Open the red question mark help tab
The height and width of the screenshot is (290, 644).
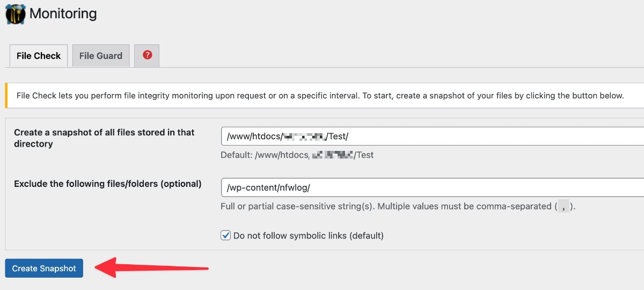click(147, 55)
